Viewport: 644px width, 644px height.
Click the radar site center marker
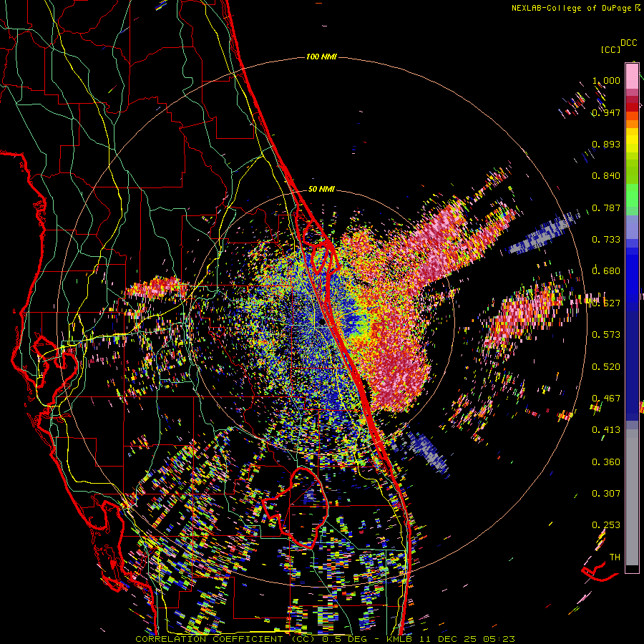click(323, 323)
